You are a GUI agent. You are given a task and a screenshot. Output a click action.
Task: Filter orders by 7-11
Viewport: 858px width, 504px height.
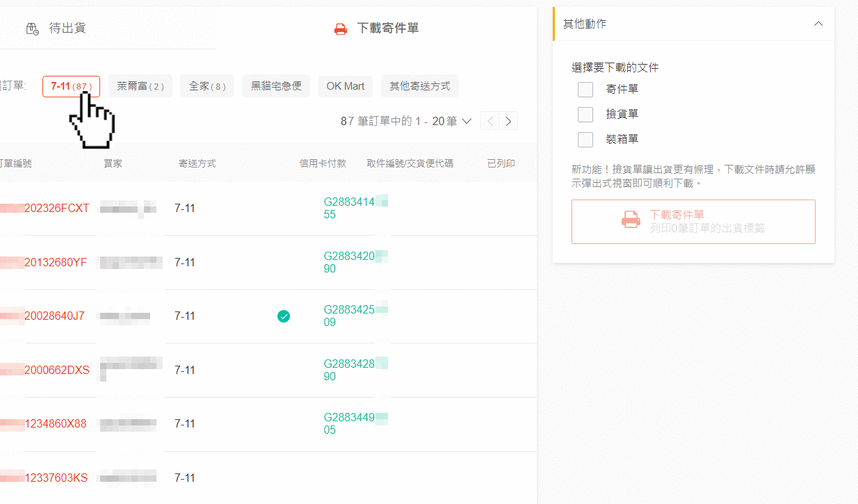(x=71, y=86)
